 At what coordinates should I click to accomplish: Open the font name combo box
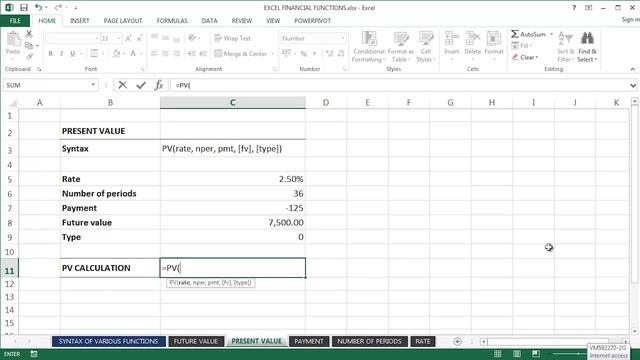tap(72, 38)
